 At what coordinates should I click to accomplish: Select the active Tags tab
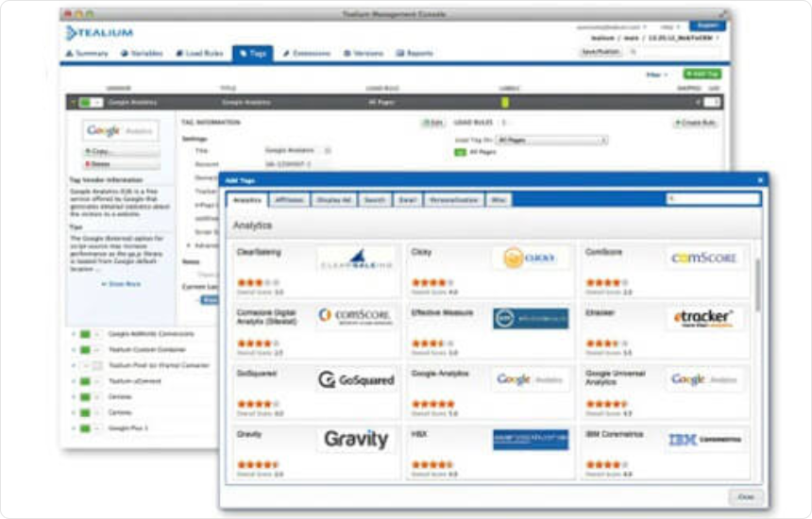(x=253, y=53)
